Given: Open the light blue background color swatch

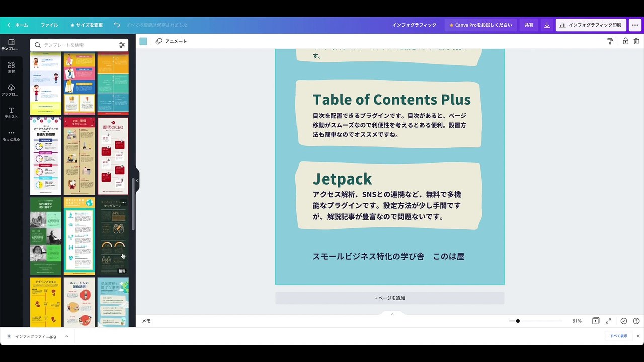Looking at the screenshot, I should point(143,41).
